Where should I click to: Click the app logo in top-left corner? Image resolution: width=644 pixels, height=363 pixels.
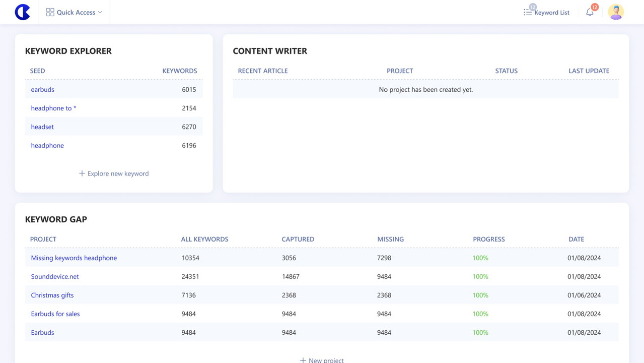23,12
